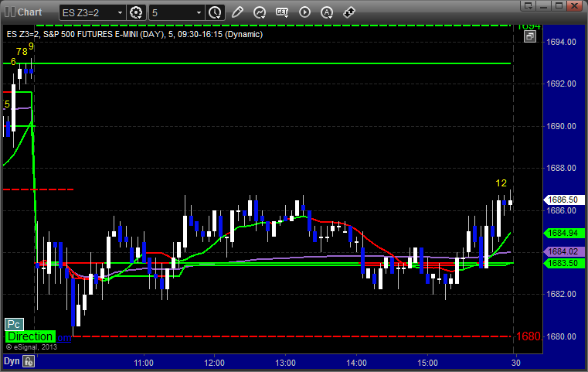Click the 13:00 time axis label

click(285, 363)
